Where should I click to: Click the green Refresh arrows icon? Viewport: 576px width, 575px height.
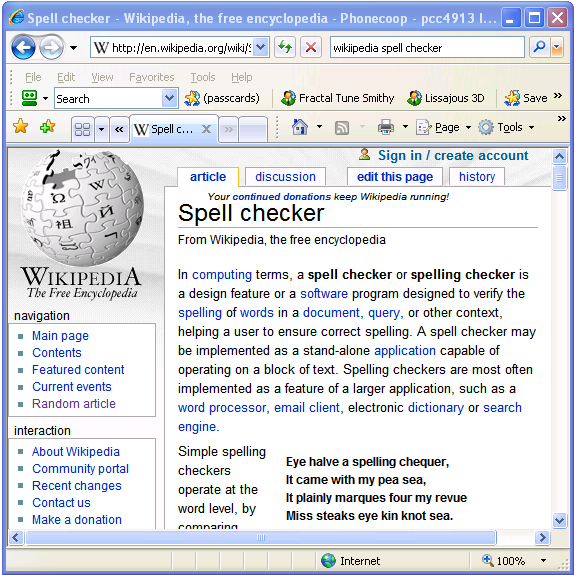[x=285, y=47]
